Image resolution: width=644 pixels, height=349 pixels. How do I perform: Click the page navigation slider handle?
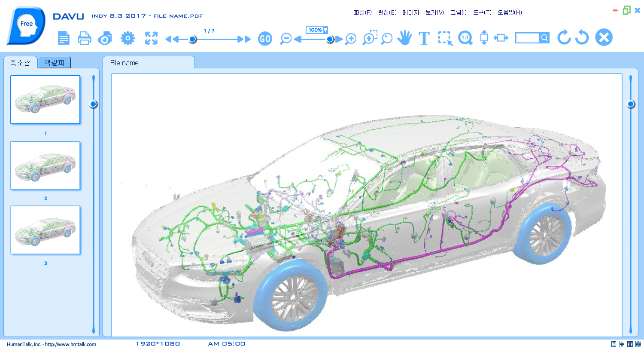click(x=193, y=39)
